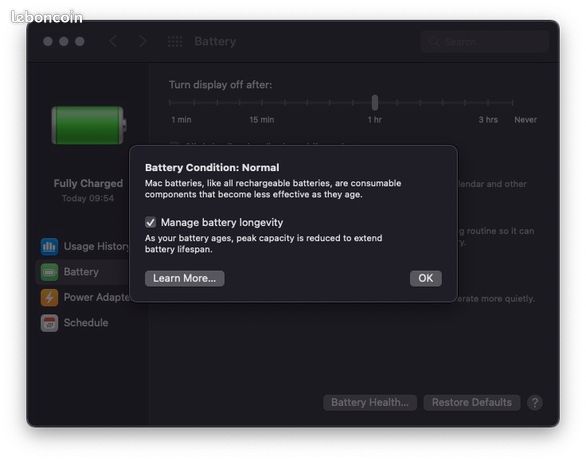
Task: Click the Search field
Action: pyautogui.click(x=485, y=42)
